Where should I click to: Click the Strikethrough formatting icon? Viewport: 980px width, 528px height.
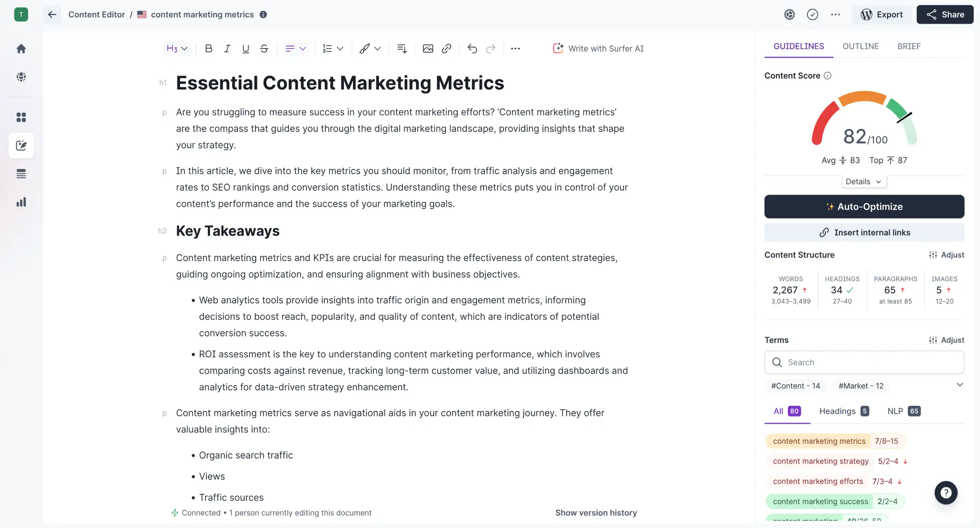pyautogui.click(x=264, y=48)
